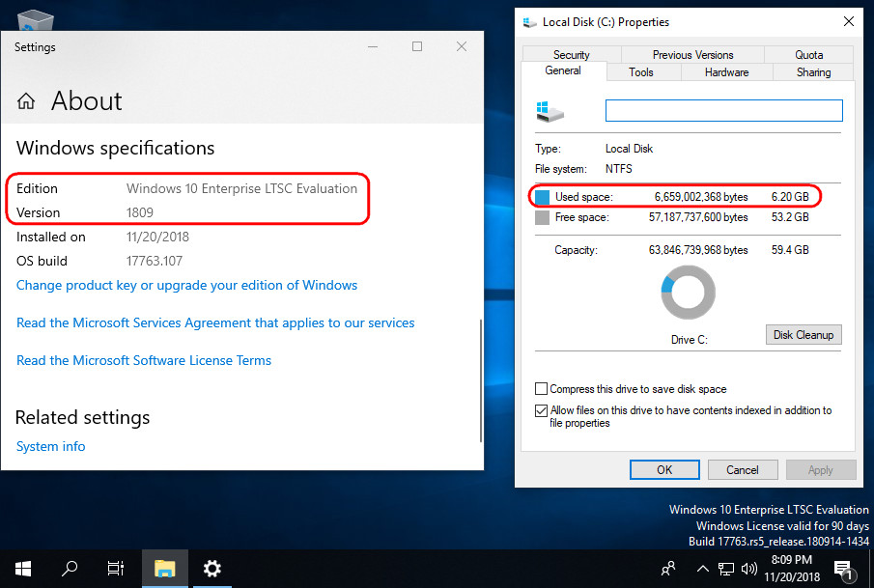Image resolution: width=874 pixels, height=588 pixels.
Task: Click the Settings gear taskbar icon
Action: pyautogui.click(x=211, y=568)
